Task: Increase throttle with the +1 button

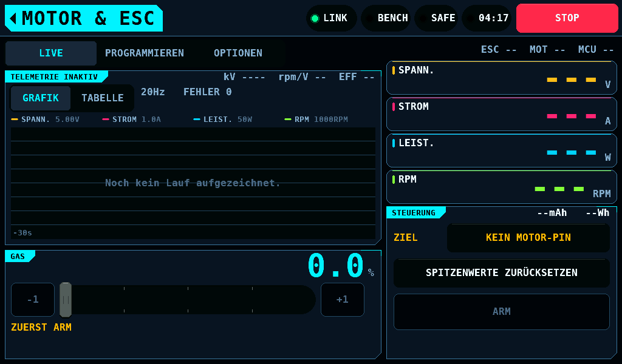Action: [343, 300]
